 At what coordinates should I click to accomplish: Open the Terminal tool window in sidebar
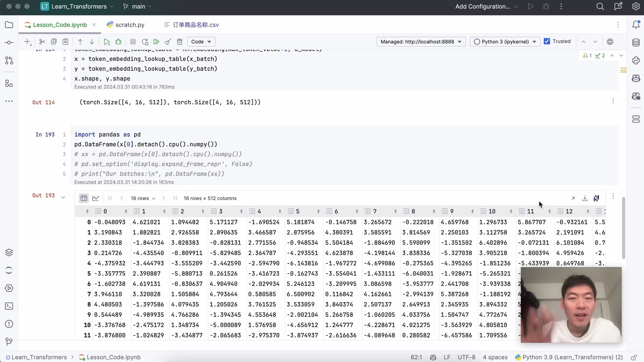coord(9,306)
